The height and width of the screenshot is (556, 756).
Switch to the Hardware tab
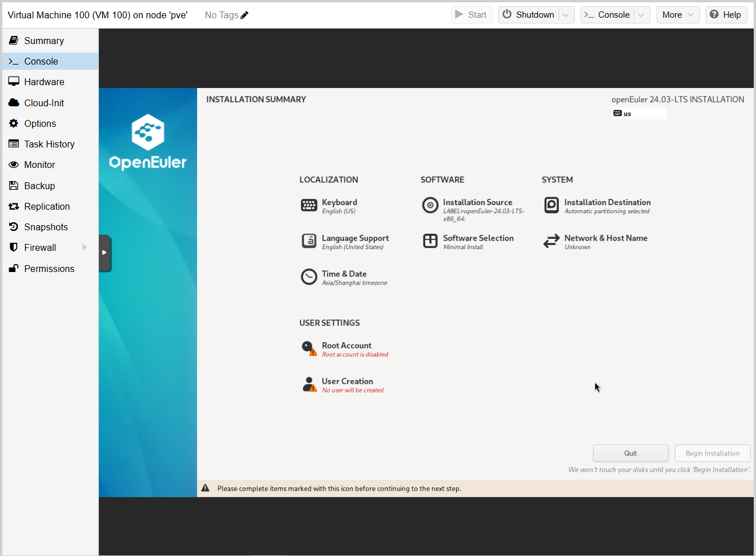point(44,82)
